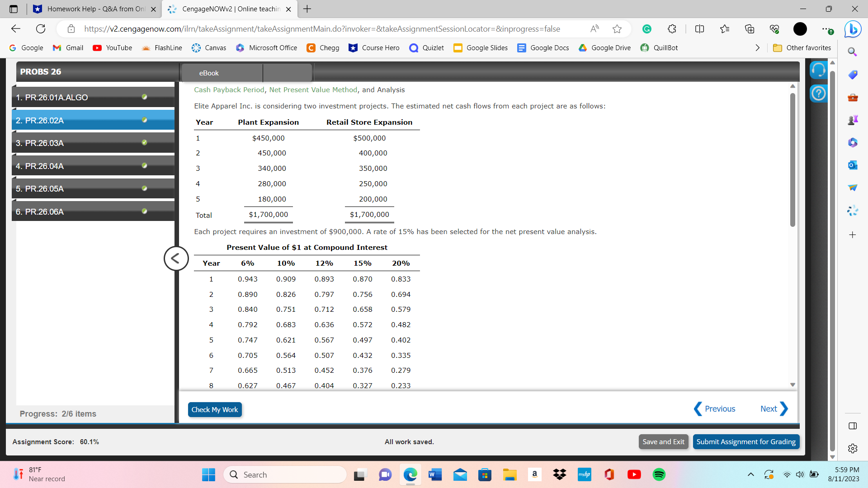
Task: Toggle the favorites star in the address bar
Action: (x=617, y=29)
